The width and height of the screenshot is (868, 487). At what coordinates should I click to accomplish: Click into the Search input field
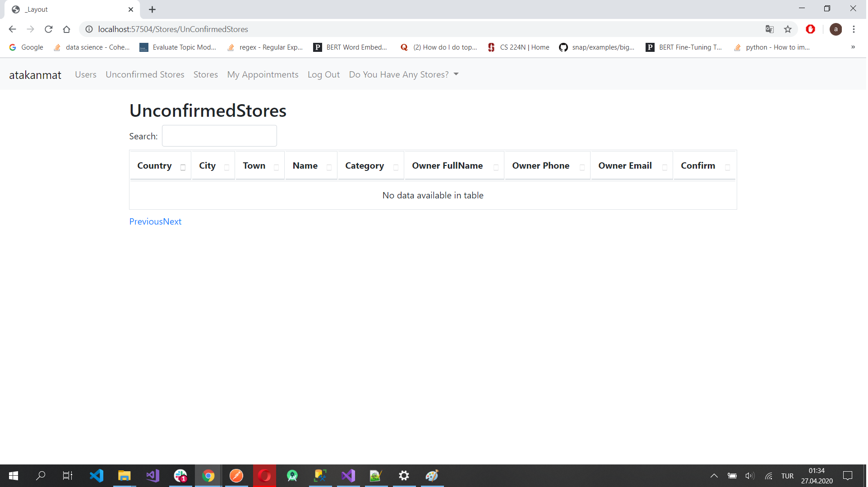pos(220,136)
